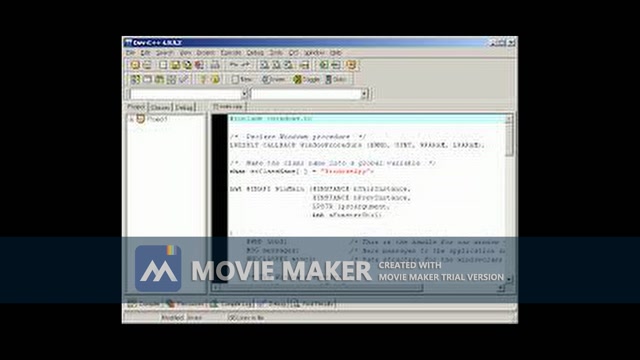Click the About Dev-C++ toolbar icon
Screen dimensions: 640x360
[x=215, y=80]
